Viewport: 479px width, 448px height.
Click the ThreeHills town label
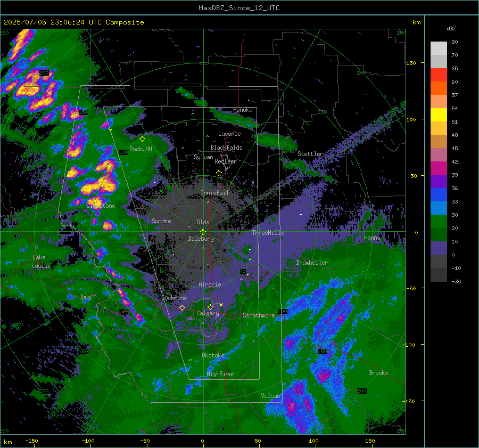click(x=268, y=233)
